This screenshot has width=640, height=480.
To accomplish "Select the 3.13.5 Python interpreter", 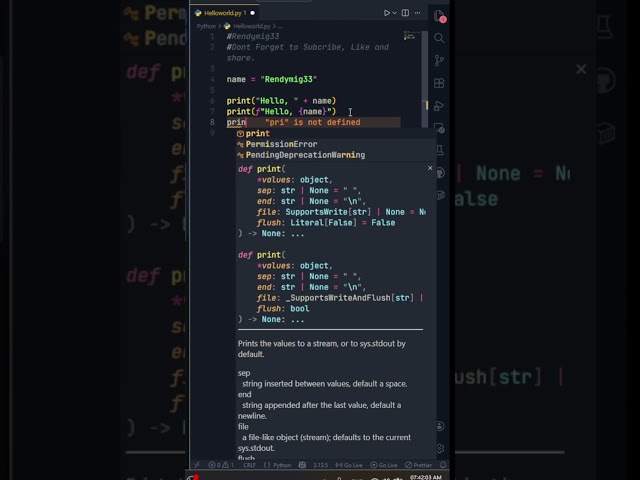I will (320, 465).
